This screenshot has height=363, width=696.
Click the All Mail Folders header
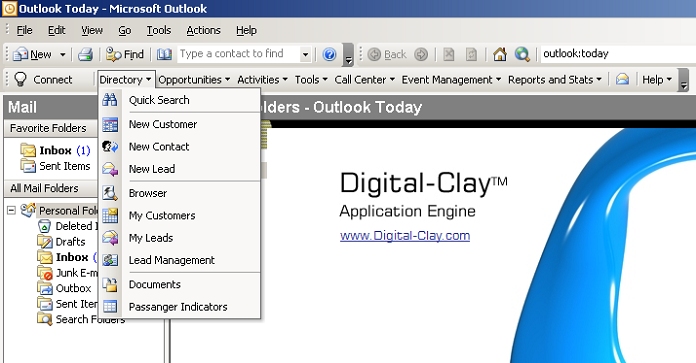(51, 188)
